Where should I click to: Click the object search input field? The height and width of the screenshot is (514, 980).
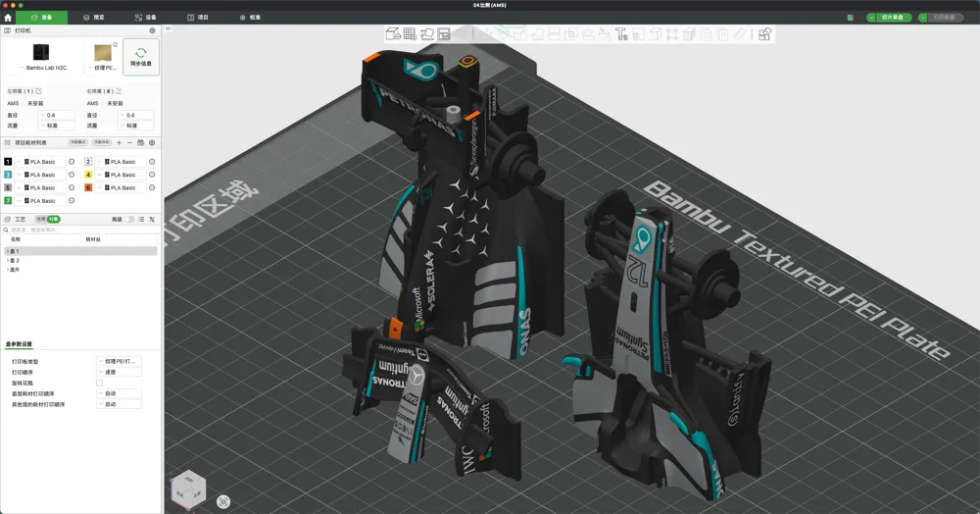(x=81, y=230)
